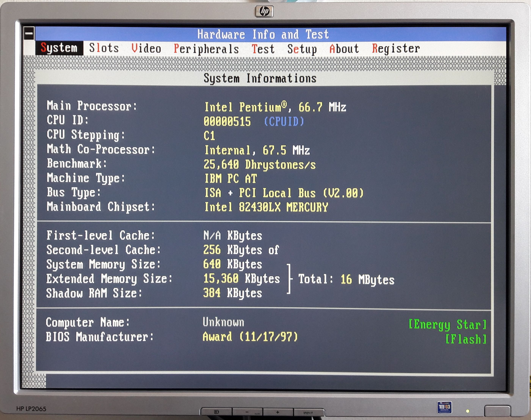Image resolution: width=531 pixels, height=420 pixels.
Task: Click the 640 KBytes system memory value
Action: click(x=233, y=264)
